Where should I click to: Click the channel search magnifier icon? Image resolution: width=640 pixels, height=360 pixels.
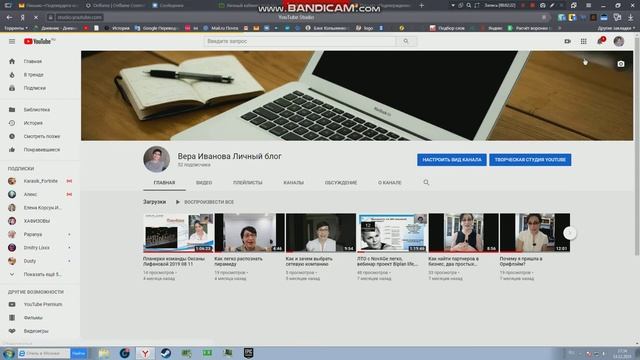(x=426, y=182)
